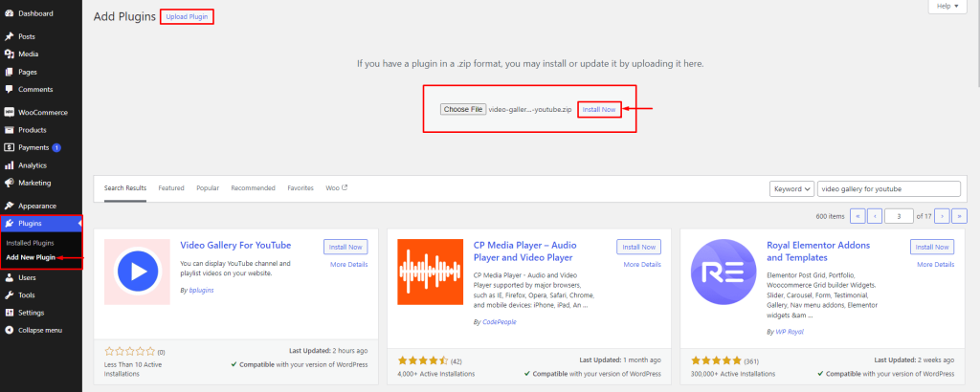Image resolution: width=980 pixels, height=392 pixels.
Task: Switch to Recommended tab
Action: pos(253,188)
